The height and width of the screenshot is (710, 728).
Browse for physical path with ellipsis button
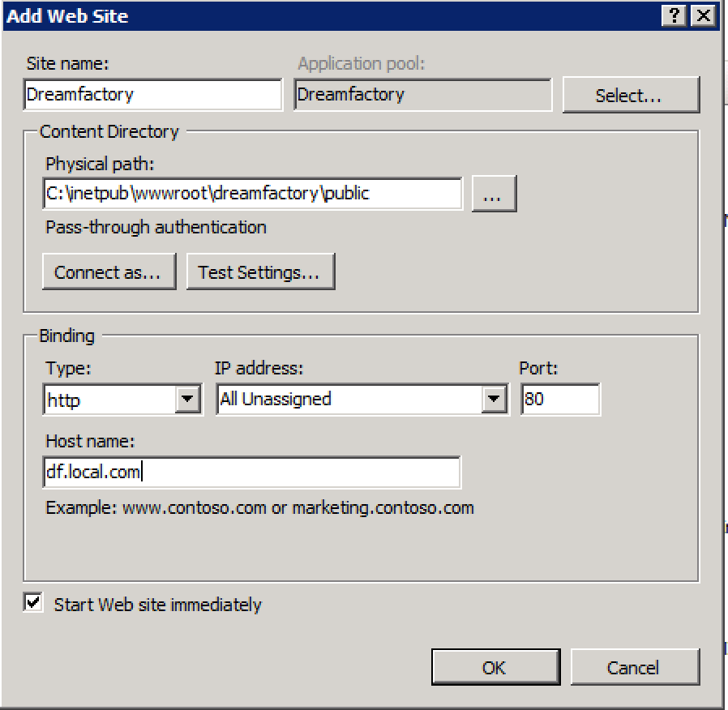click(494, 194)
